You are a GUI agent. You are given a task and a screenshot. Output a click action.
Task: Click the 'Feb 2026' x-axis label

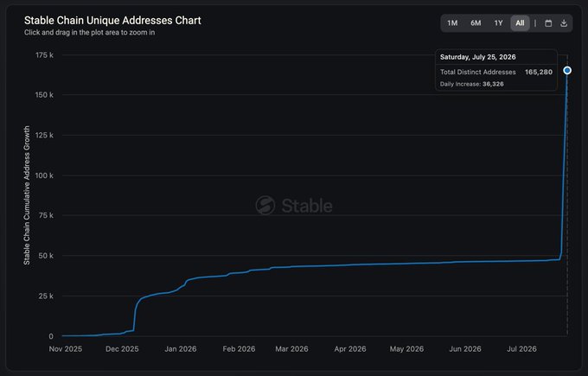pos(239,349)
